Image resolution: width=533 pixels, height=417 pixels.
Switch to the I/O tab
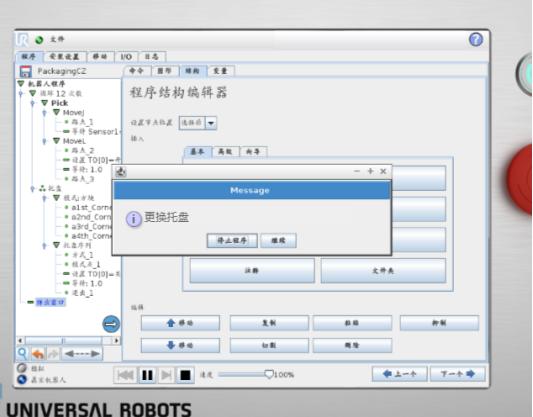pos(126,57)
